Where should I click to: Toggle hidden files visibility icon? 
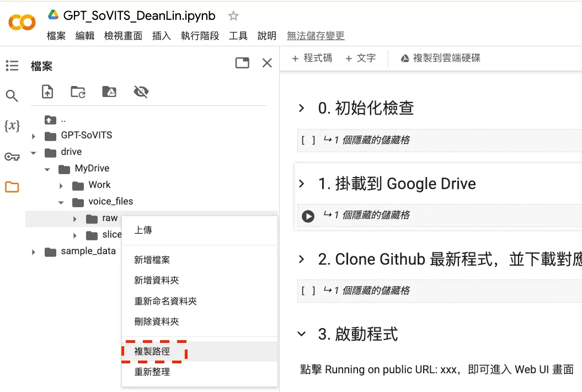(x=141, y=92)
